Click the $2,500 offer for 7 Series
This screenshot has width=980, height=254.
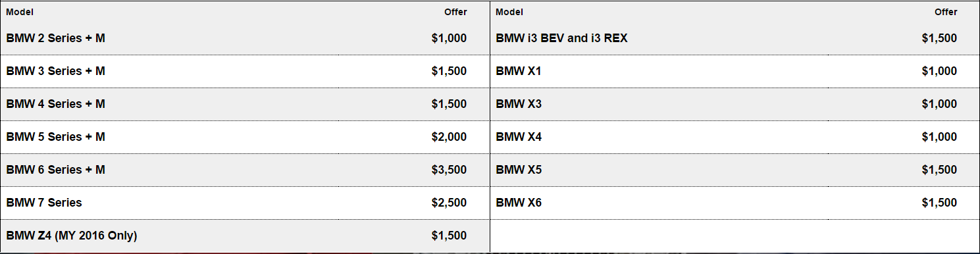coord(449,203)
